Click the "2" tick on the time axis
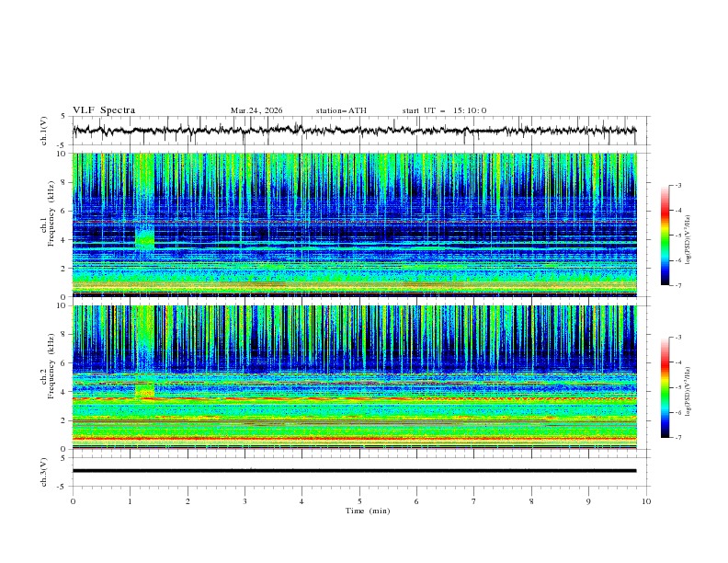Screen dimensions: 728x563 pos(188,501)
